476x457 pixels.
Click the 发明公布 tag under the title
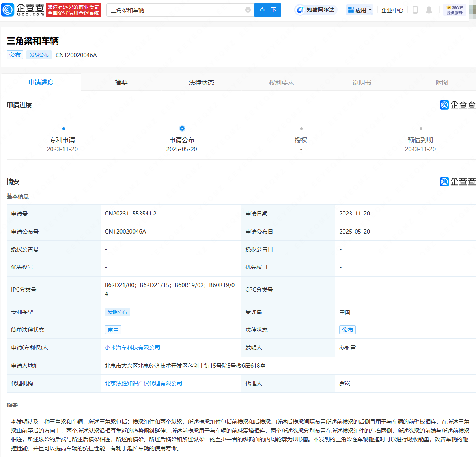(x=39, y=55)
